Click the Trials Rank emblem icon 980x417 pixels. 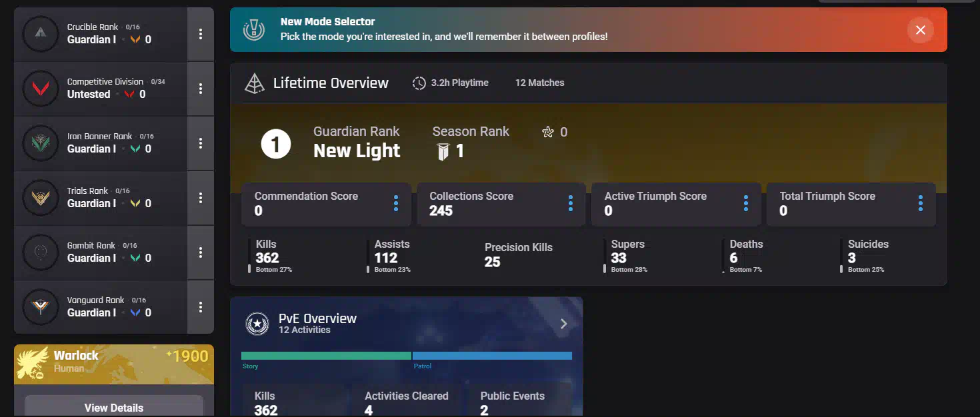41,197
